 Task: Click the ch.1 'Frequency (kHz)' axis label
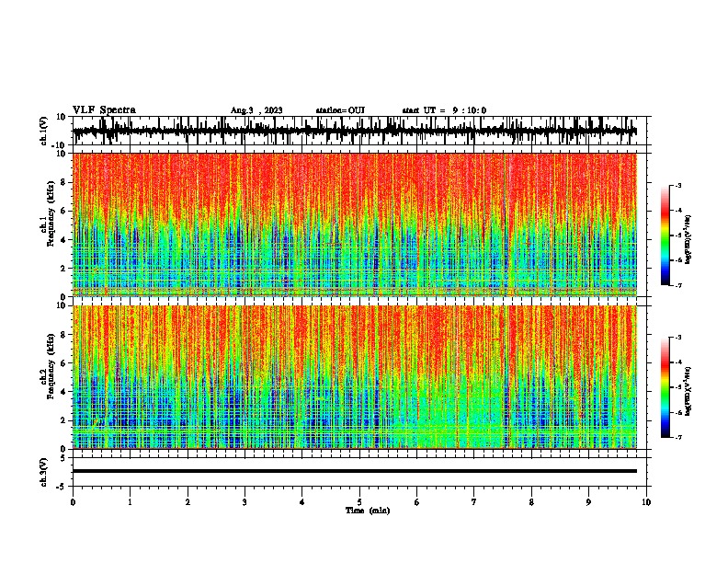point(51,214)
